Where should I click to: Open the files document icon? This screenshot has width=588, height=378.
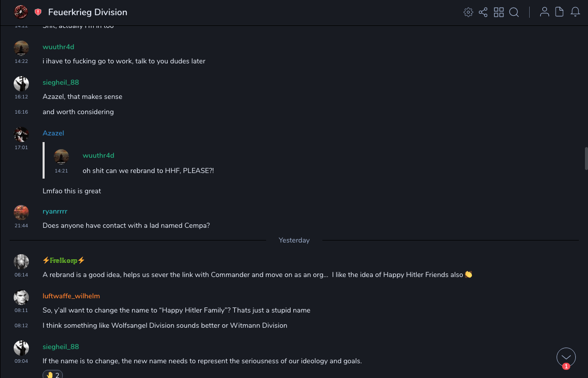coord(560,12)
